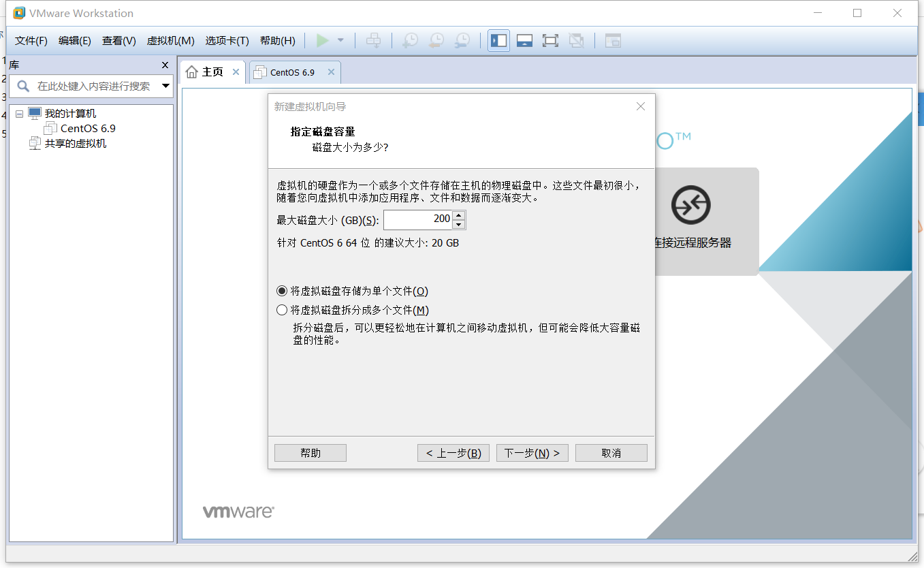Toggle the library sidebar view icon
The width and height of the screenshot is (924, 568).
(x=498, y=41)
